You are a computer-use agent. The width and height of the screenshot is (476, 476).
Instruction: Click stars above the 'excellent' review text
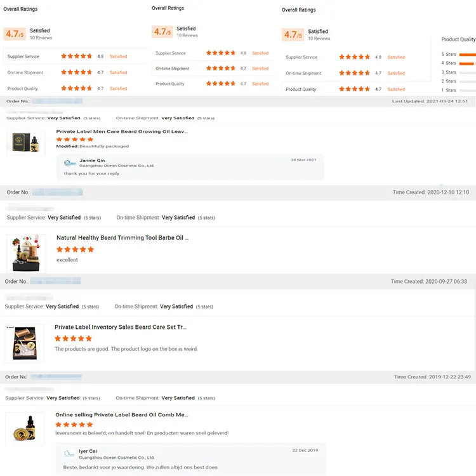pyautogui.click(x=76, y=249)
